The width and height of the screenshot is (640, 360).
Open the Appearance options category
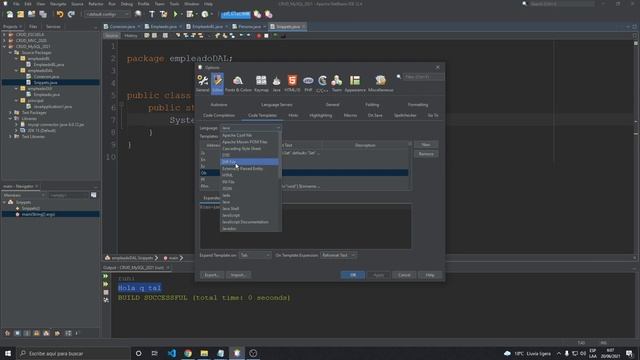(x=355, y=84)
